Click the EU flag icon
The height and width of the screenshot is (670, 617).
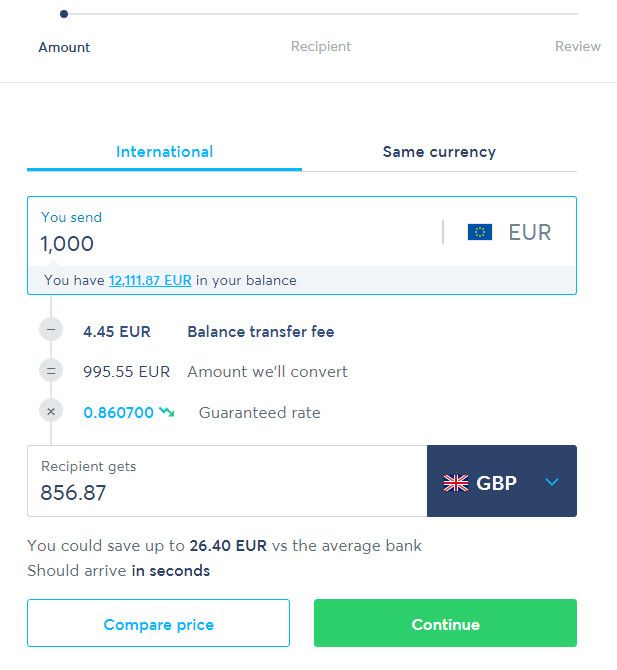coord(480,232)
